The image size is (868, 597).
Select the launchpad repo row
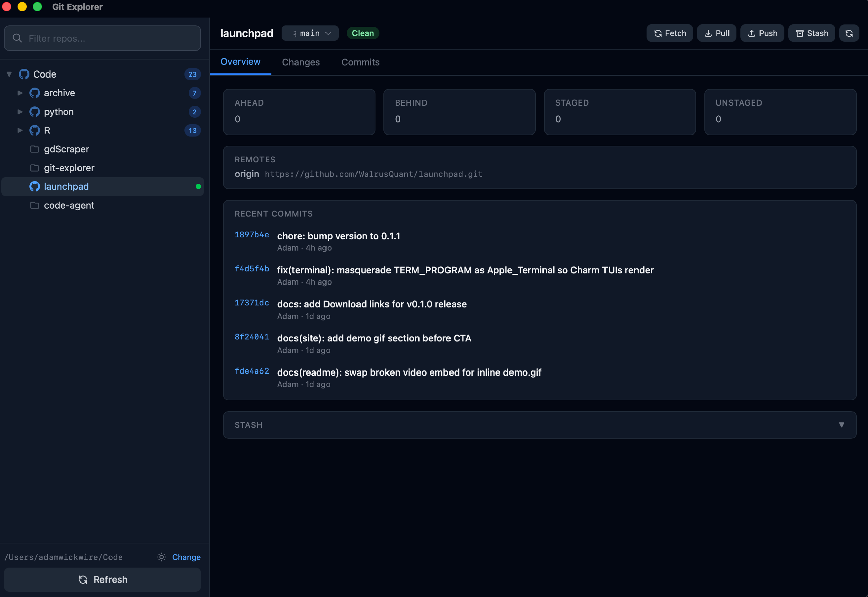(102, 186)
